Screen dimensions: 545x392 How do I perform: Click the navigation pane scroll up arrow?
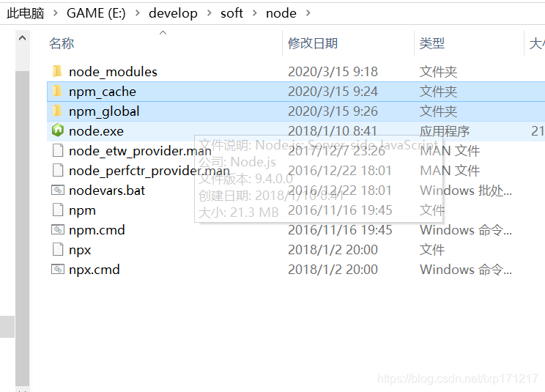[22, 38]
